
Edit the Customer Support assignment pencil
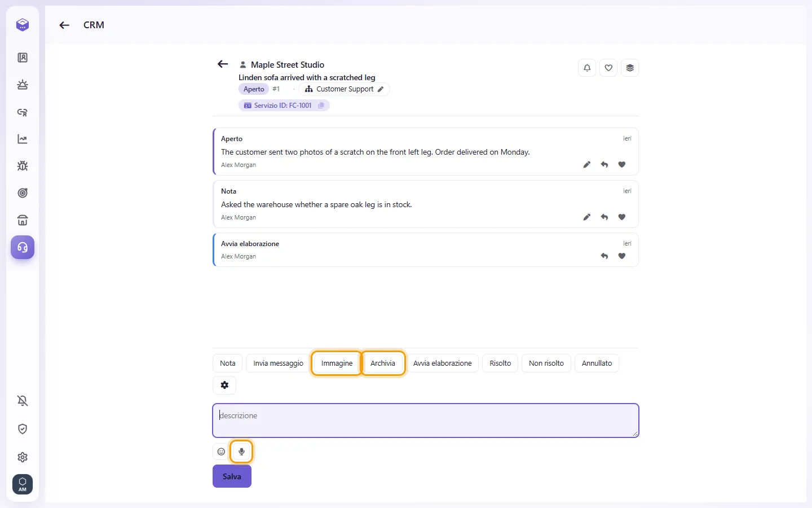pos(381,89)
